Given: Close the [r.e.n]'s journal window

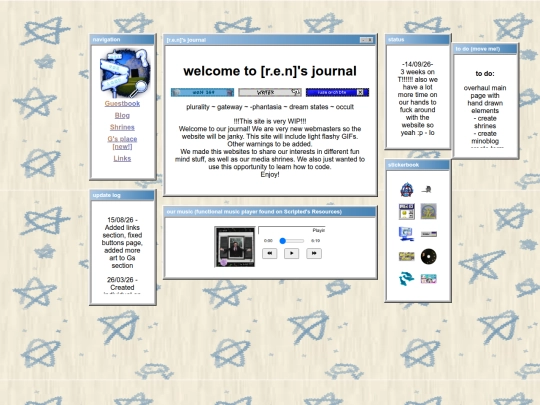Looking at the screenshot, I should point(370,40).
